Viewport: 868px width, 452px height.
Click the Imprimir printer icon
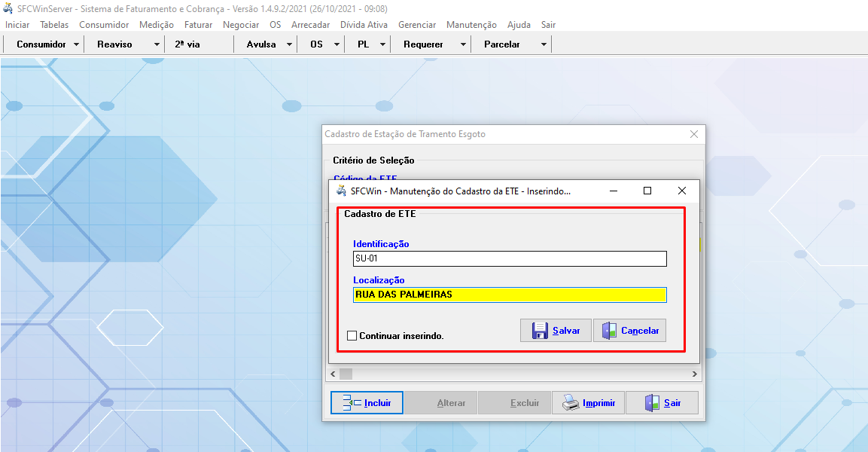[x=571, y=403]
